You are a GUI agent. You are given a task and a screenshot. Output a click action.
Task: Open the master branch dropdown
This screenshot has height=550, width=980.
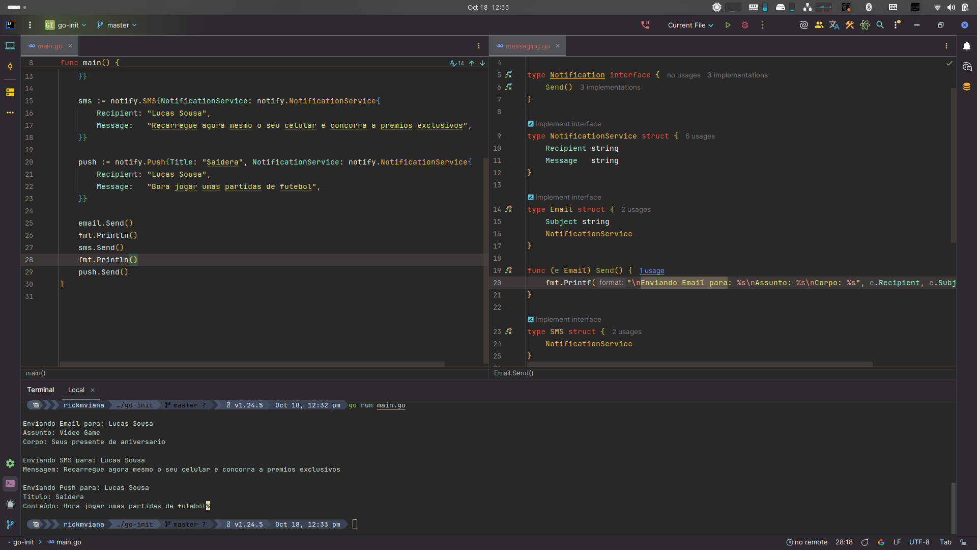click(x=118, y=25)
